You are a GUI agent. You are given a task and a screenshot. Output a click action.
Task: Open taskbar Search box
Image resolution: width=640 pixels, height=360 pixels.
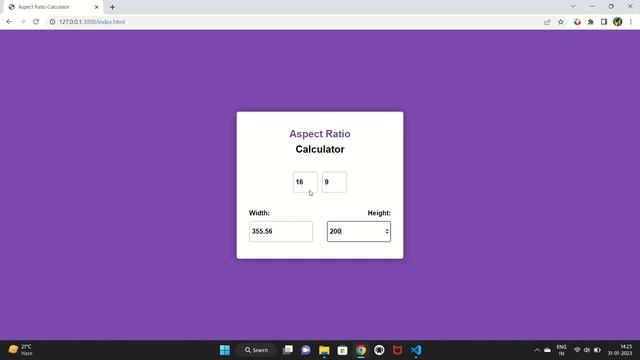tap(256, 350)
